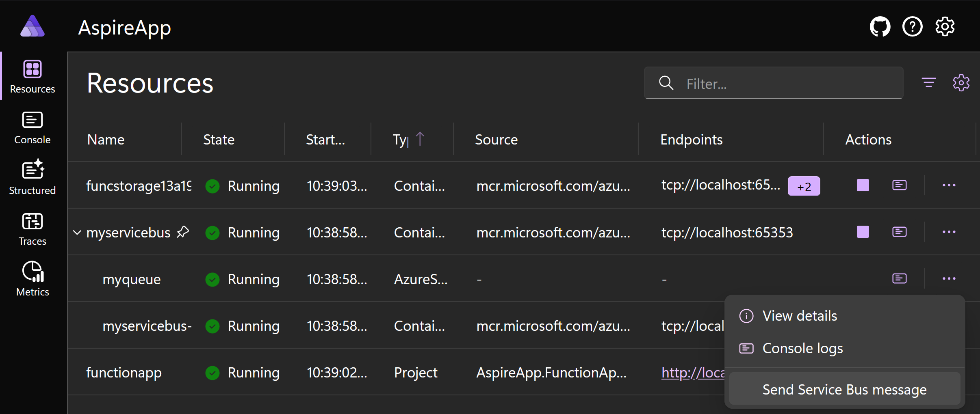Collapse the myservicebus row chevron

77,233
